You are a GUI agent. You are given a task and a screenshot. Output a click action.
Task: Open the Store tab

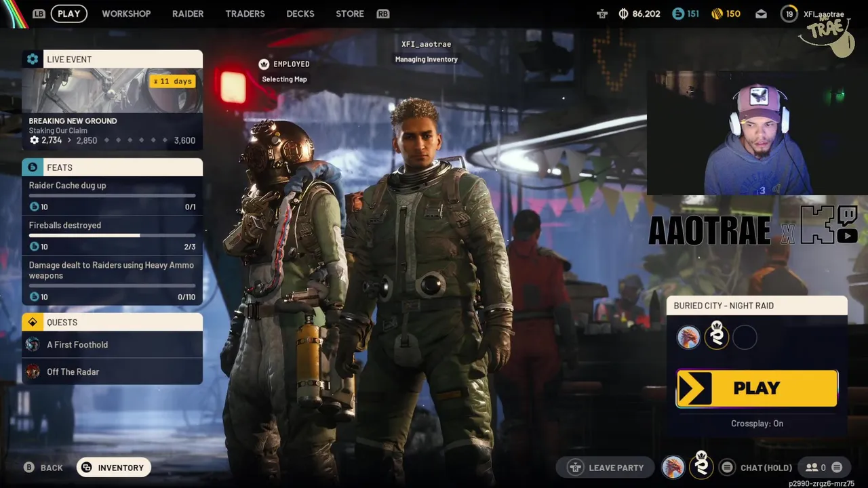(x=350, y=14)
